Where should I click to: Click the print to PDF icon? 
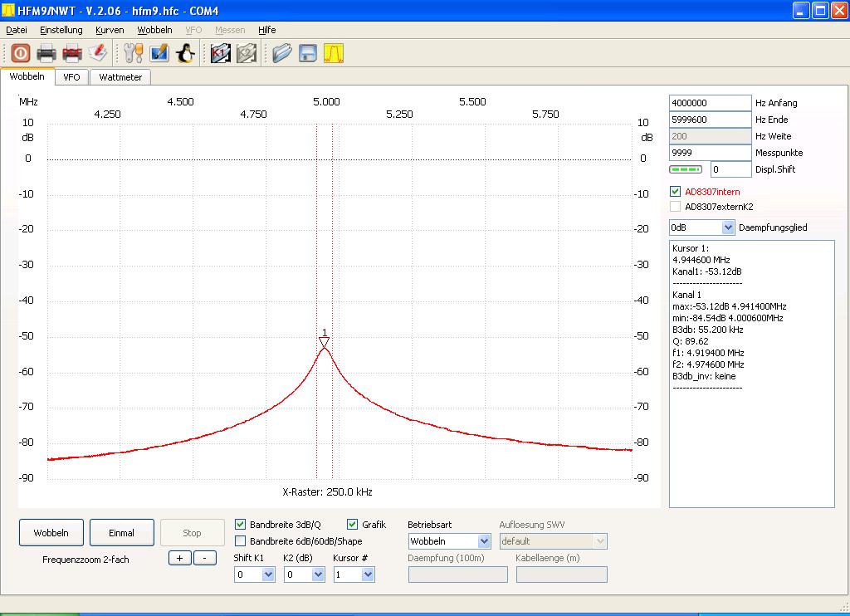tap(72, 53)
